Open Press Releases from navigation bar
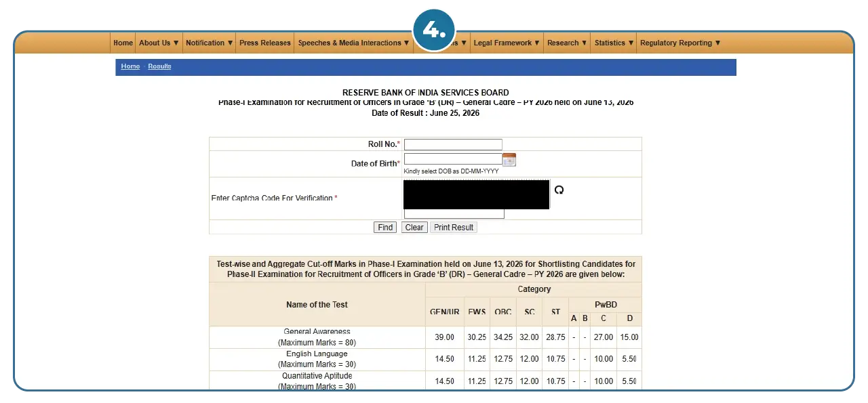This screenshot has height=403, width=868. tap(265, 43)
